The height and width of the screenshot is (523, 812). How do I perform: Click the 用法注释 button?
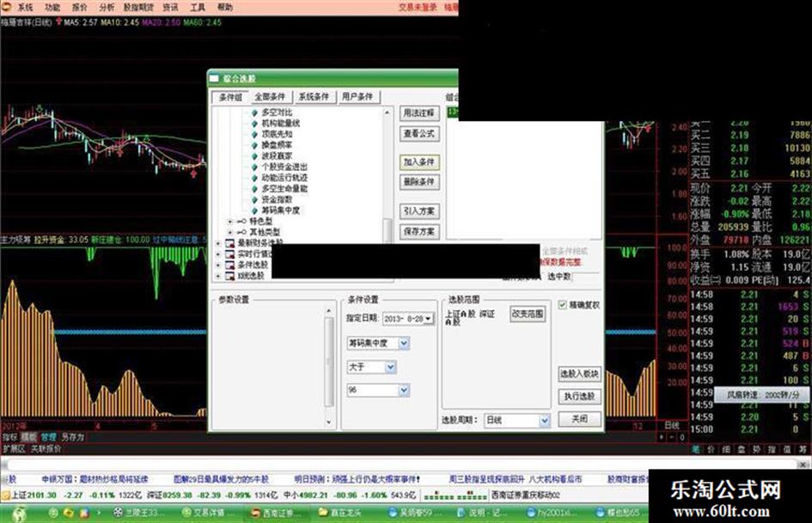pos(419,113)
